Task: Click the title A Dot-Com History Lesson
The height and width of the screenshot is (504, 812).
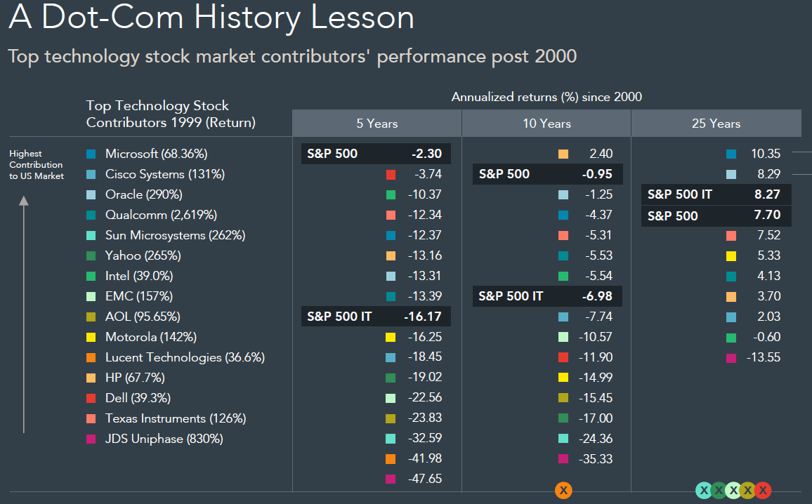Action: coord(209,18)
